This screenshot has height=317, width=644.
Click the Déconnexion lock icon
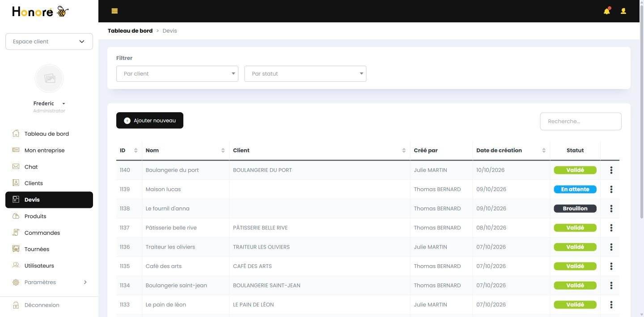[x=16, y=305]
